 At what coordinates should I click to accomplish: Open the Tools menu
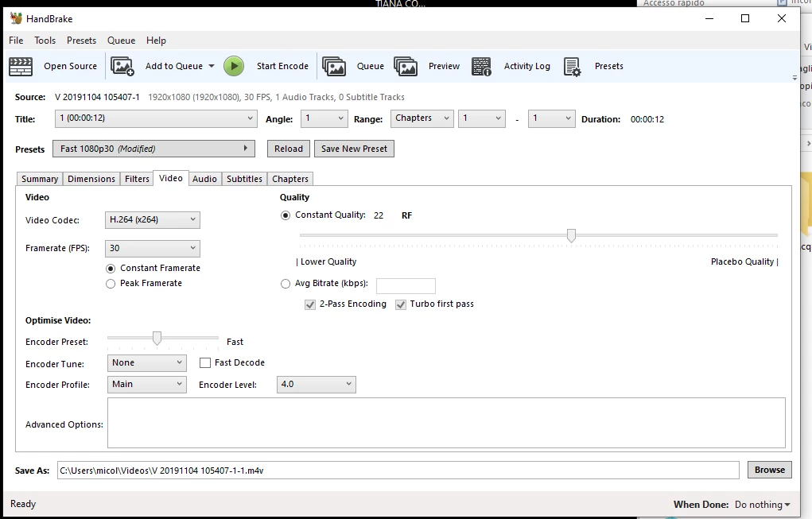tap(45, 41)
